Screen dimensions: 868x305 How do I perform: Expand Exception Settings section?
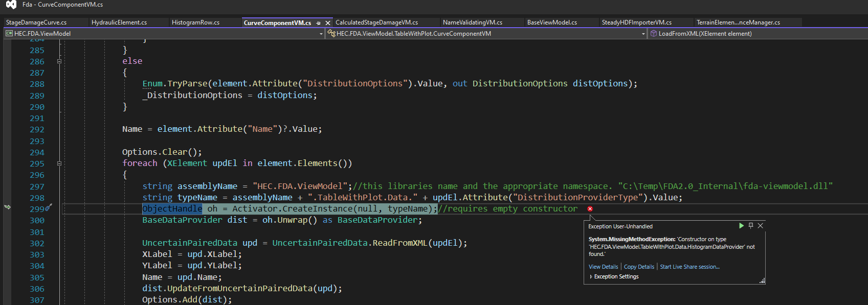[591, 276]
